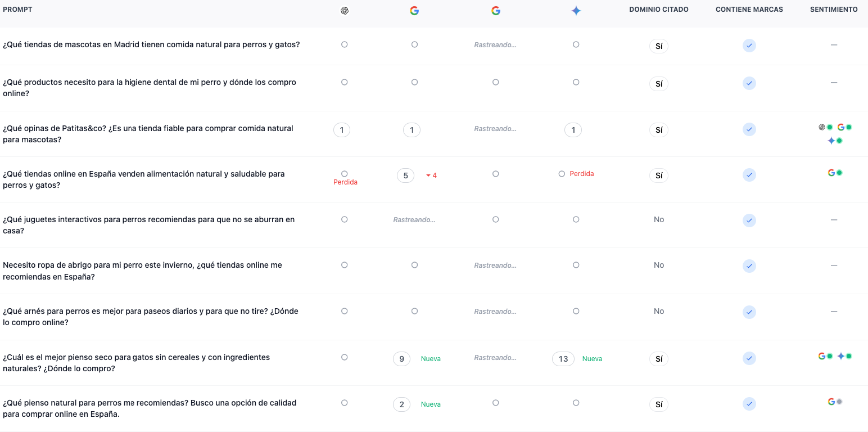Open the prompt about tiendas de mascotas en Madrid
This screenshot has height=432, width=868.
point(151,44)
